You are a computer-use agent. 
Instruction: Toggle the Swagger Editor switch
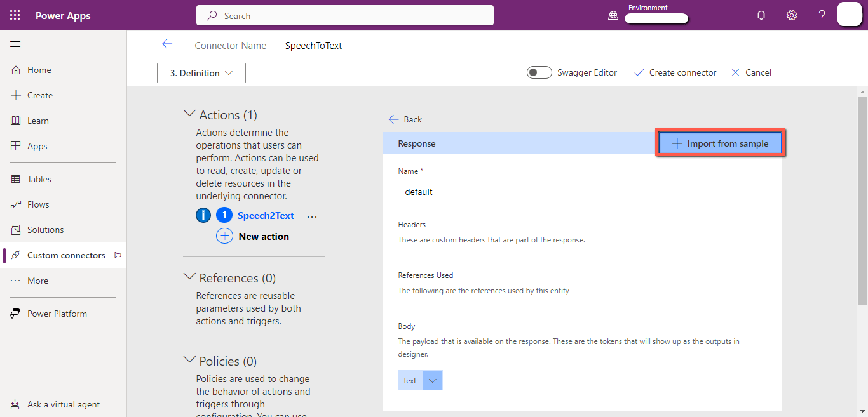point(539,72)
